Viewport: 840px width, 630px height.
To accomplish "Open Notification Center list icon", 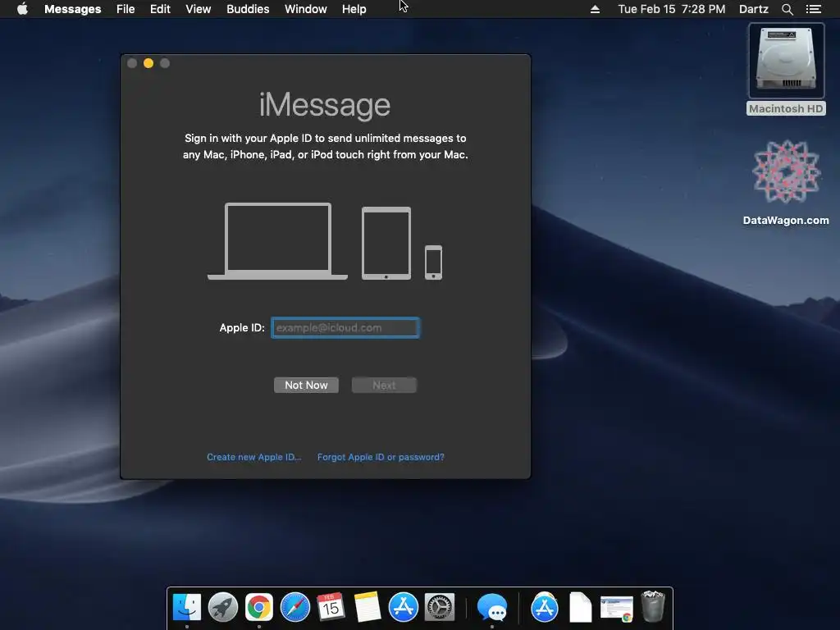I will [x=813, y=9].
